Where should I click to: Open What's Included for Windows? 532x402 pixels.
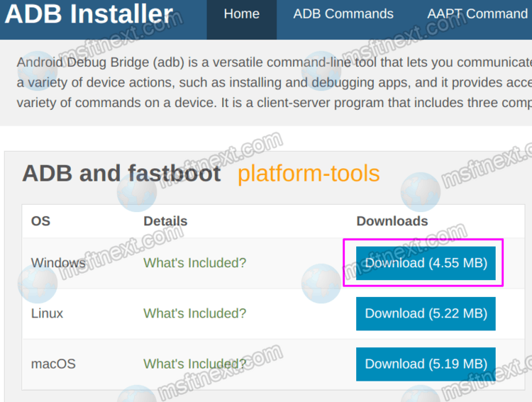coord(194,263)
